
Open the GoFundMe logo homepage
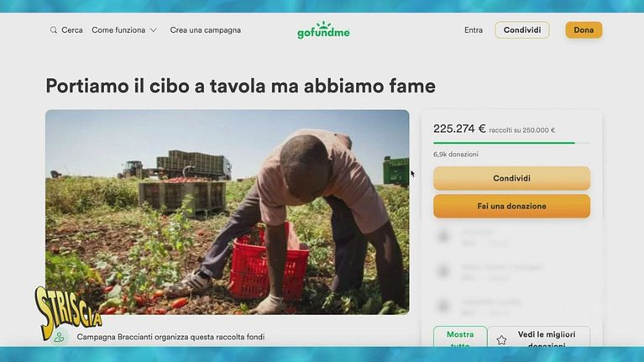point(323,30)
